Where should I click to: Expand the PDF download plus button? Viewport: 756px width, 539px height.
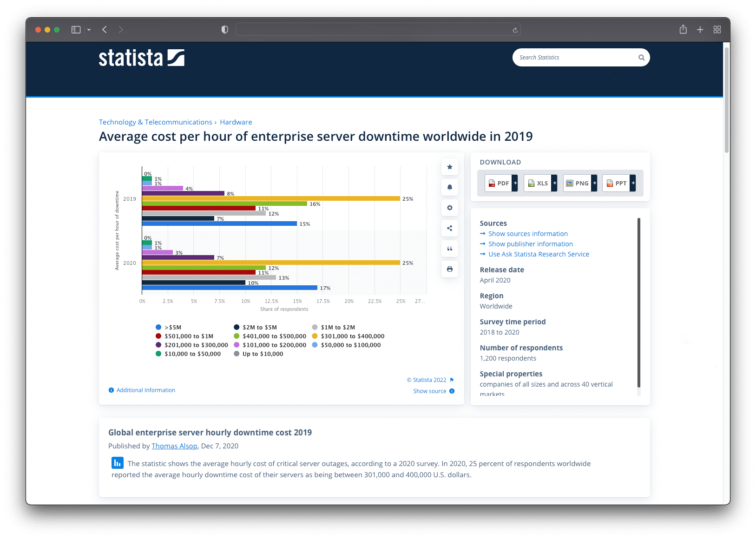pos(515,183)
